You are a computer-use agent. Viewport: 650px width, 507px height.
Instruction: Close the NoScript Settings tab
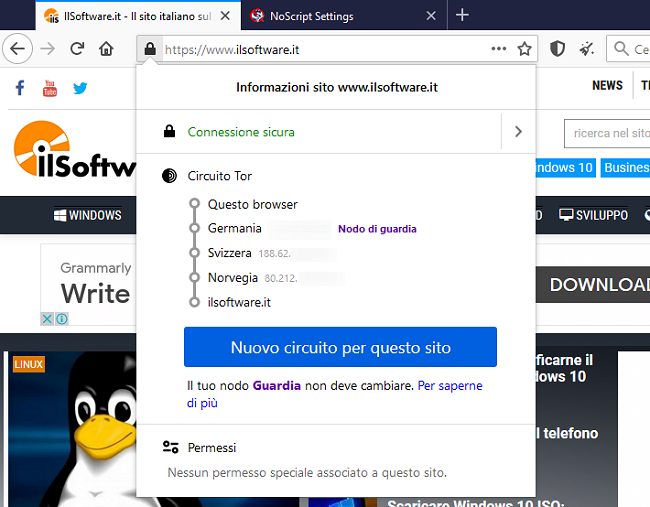click(431, 16)
